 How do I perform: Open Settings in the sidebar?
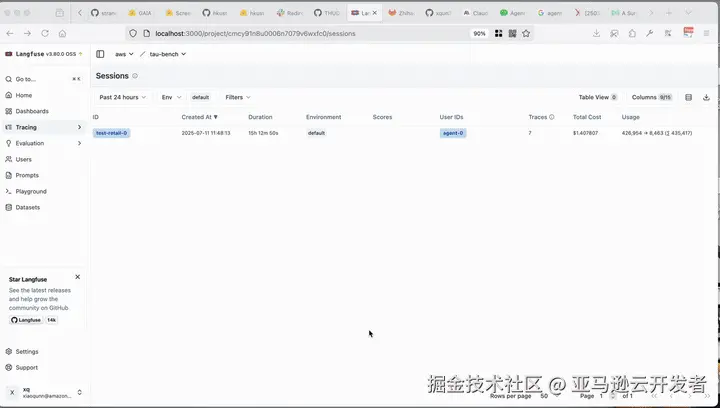click(x=27, y=352)
